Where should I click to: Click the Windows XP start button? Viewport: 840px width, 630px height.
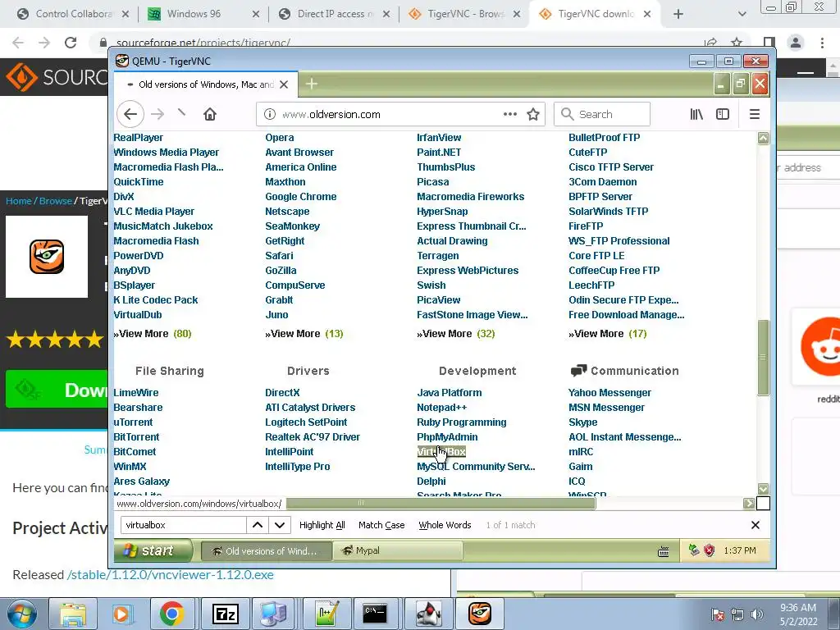[153, 550]
